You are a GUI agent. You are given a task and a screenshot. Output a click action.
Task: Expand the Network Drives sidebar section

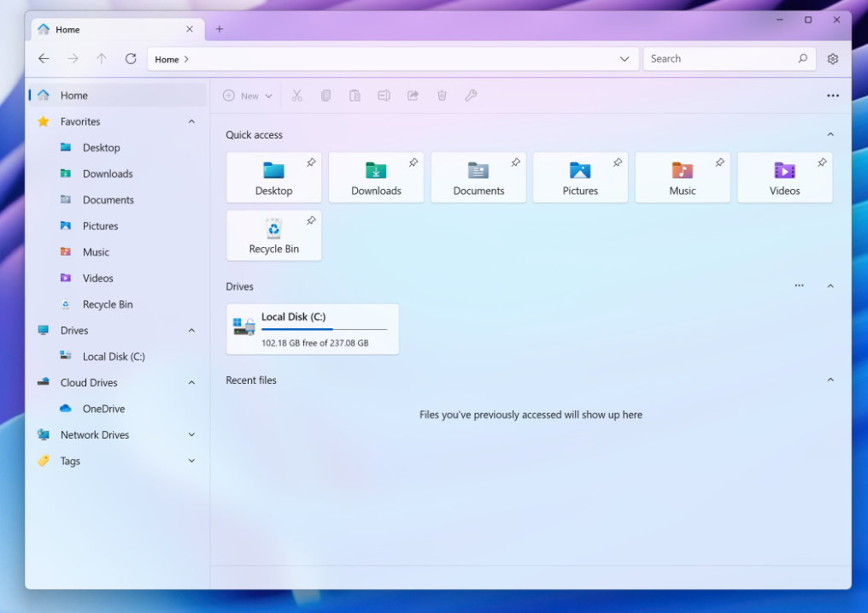pyautogui.click(x=191, y=435)
